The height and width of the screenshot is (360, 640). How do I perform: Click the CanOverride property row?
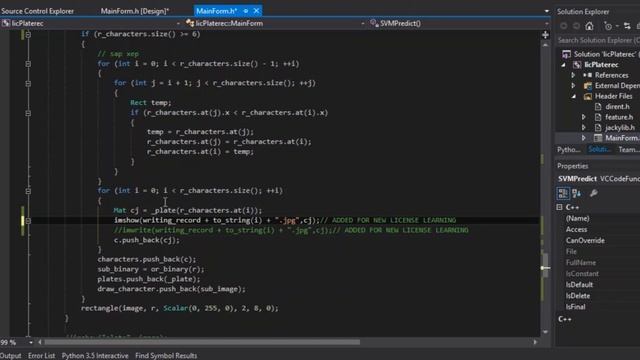click(598, 240)
